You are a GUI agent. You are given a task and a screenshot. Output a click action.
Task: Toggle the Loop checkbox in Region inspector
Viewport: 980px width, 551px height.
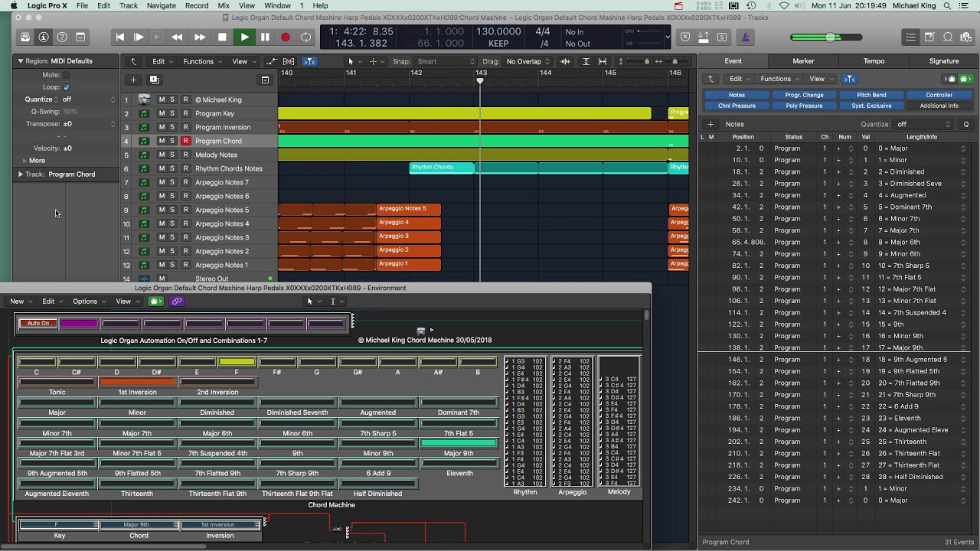(x=67, y=87)
